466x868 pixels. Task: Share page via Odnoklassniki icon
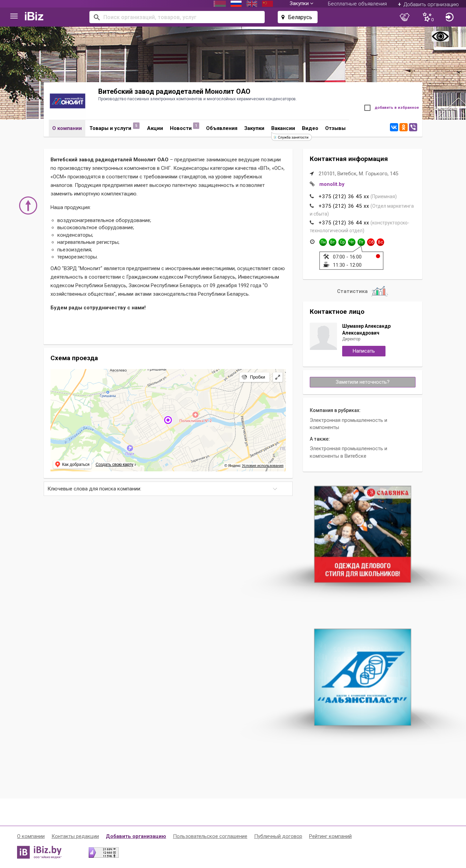point(404,127)
